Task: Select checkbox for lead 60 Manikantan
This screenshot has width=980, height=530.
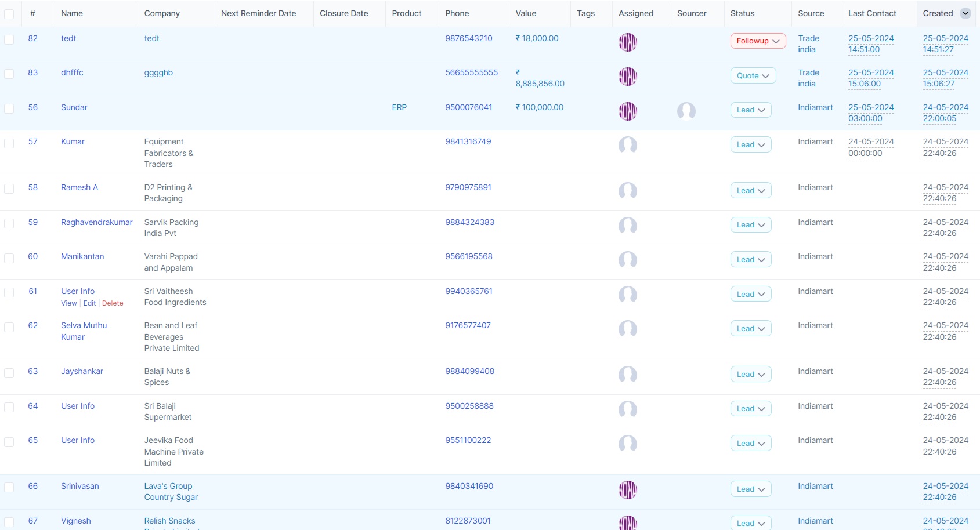Action: pos(9,257)
